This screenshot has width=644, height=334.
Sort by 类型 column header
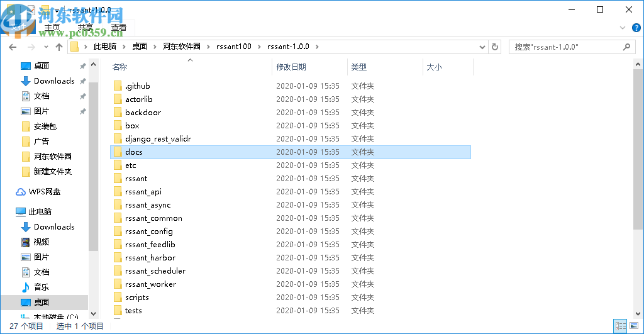tap(359, 67)
